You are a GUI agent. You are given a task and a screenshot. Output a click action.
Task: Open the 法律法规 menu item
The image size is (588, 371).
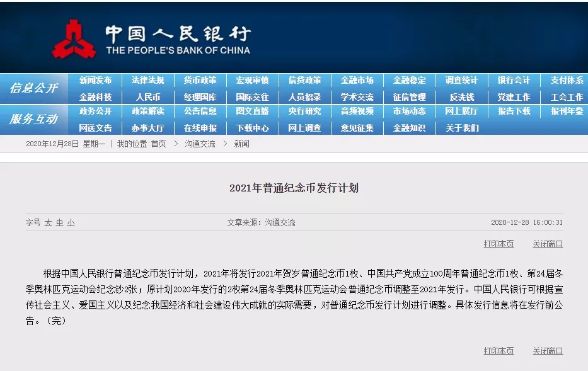(147, 80)
